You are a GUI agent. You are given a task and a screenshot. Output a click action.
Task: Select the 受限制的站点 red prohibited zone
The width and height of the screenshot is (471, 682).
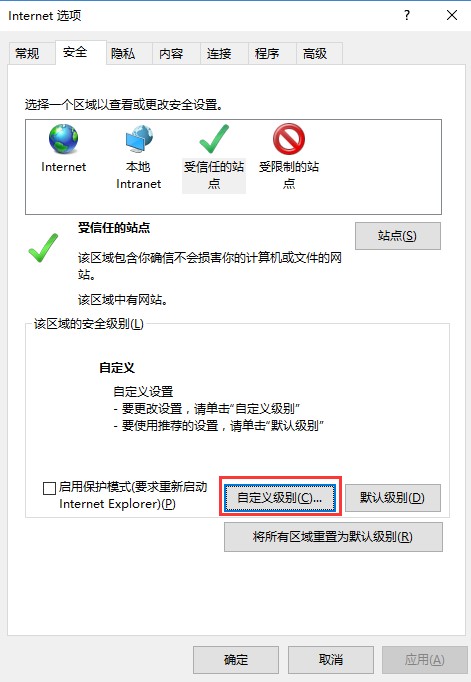(289, 157)
